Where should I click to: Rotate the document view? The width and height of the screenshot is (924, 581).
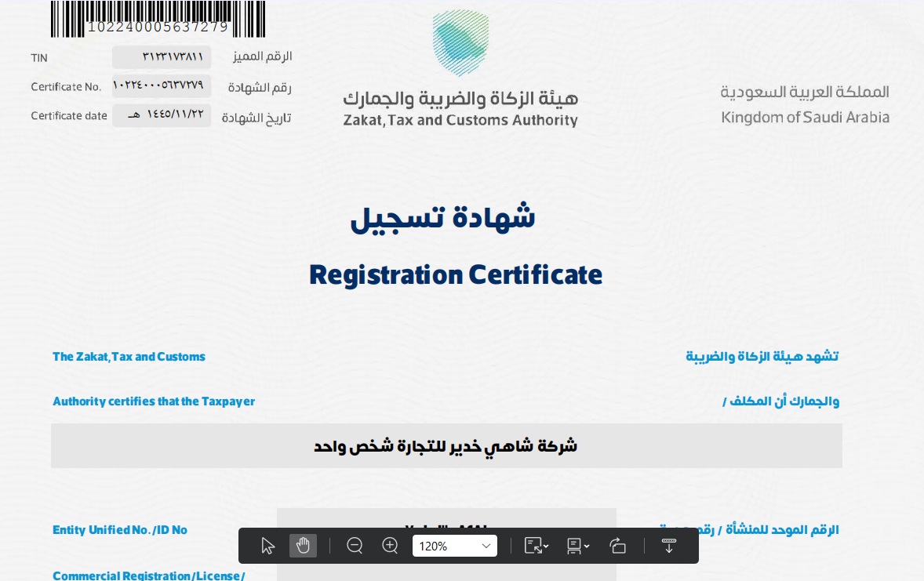[x=617, y=546]
